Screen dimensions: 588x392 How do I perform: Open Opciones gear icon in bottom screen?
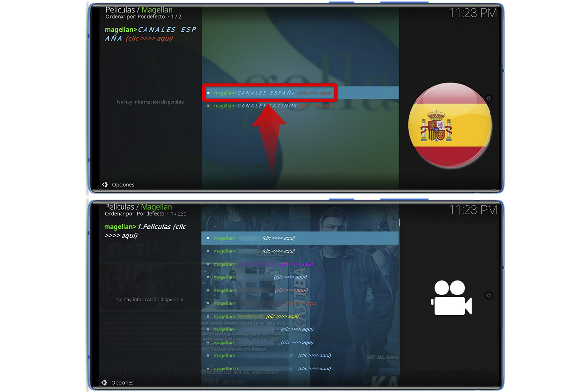pos(104,382)
